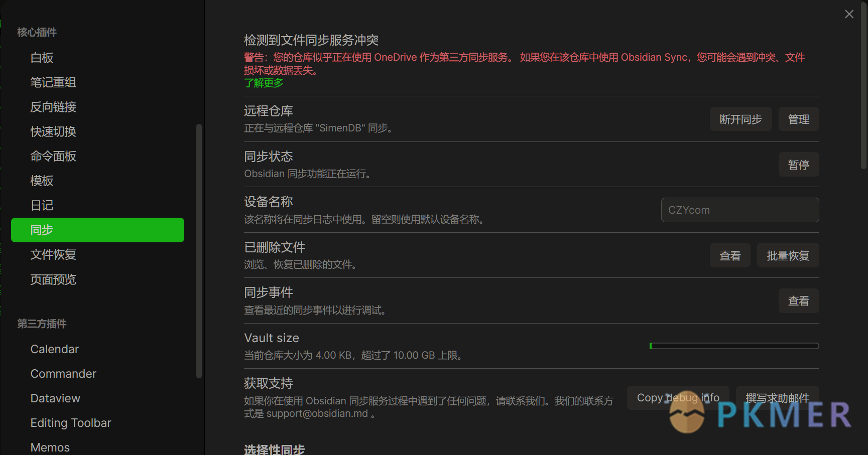Click the 了解更多 link
Image resolution: width=868 pixels, height=455 pixels.
pos(264,83)
